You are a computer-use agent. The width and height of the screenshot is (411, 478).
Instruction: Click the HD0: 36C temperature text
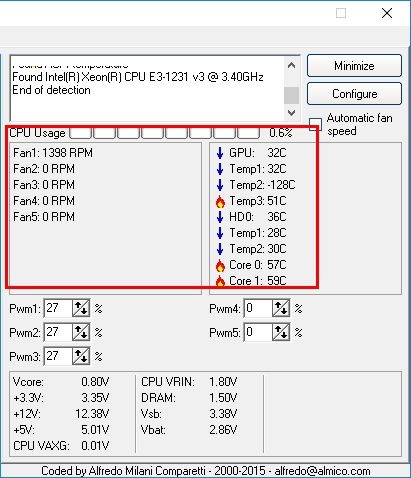(258, 217)
